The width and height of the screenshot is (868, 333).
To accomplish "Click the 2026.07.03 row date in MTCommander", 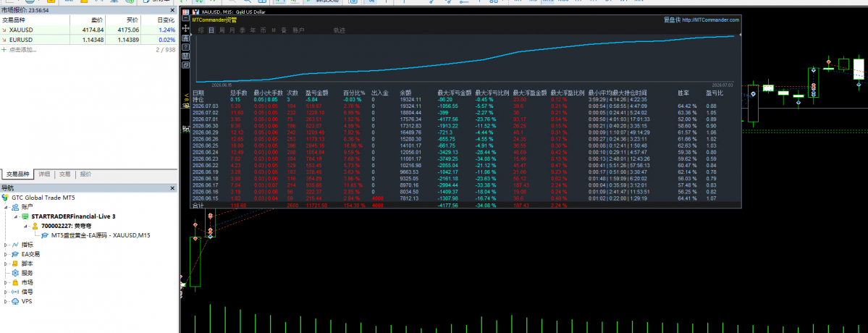I will [206, 106].
